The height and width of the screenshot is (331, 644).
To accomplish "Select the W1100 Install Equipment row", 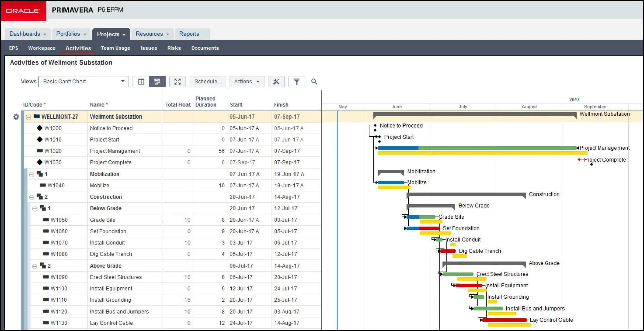I will pyautogui.click(x=111, y=289).
